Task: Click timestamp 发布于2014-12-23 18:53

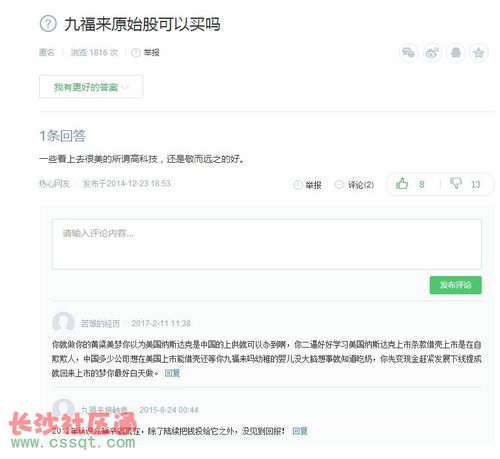Action: point(126,183)
